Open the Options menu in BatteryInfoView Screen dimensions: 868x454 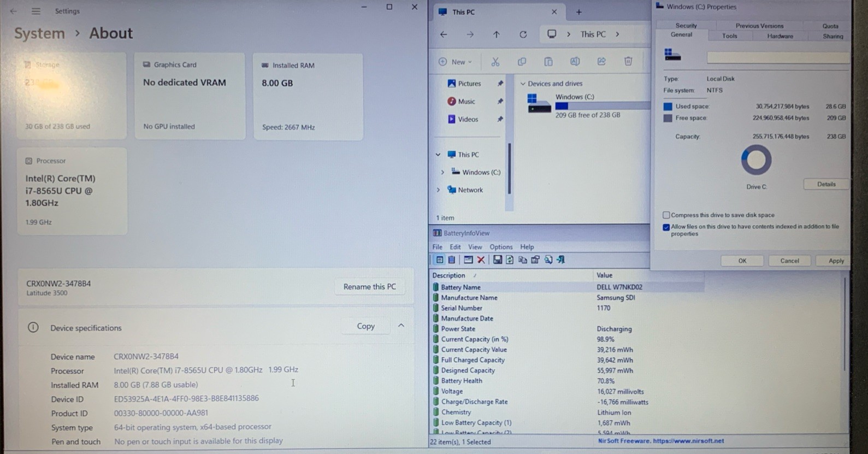click(501, 247)
